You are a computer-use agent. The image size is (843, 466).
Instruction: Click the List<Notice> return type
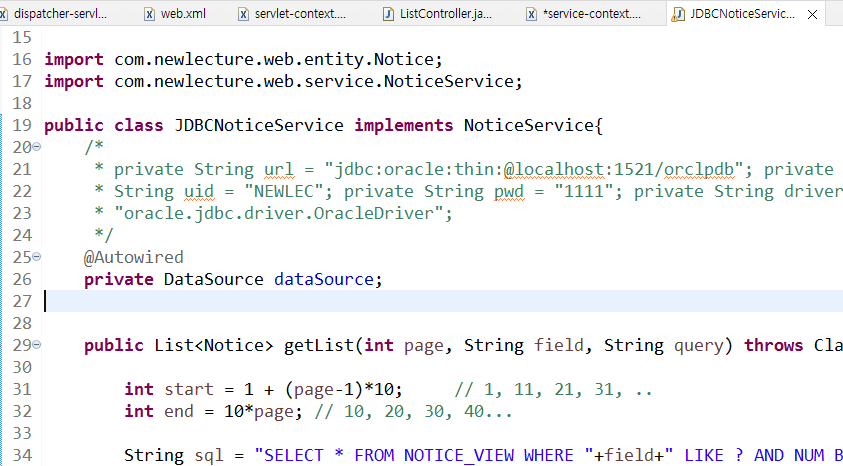(x=214, y=345)
